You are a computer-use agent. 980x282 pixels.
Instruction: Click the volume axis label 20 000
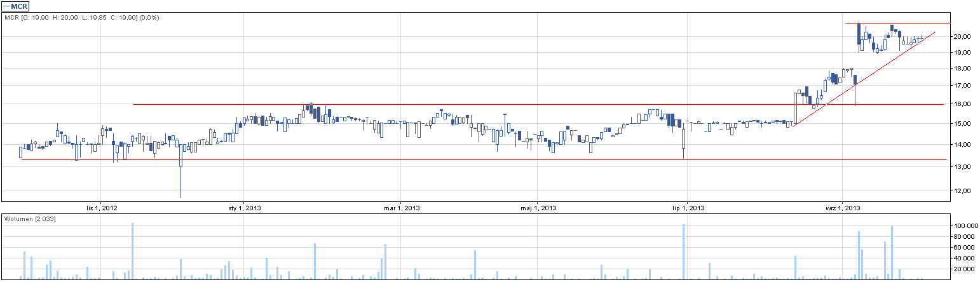click(x=963, y=269)
